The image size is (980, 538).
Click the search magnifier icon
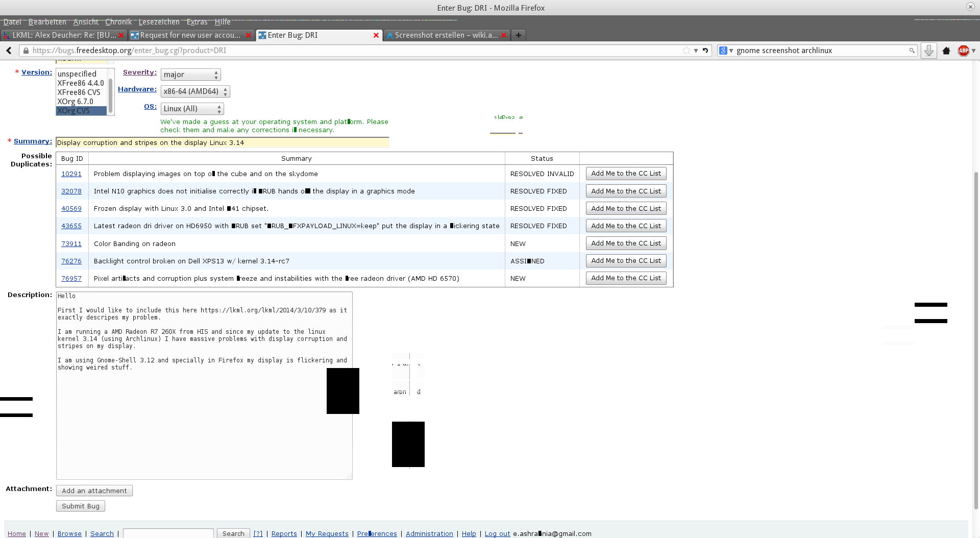coord(912,51)
